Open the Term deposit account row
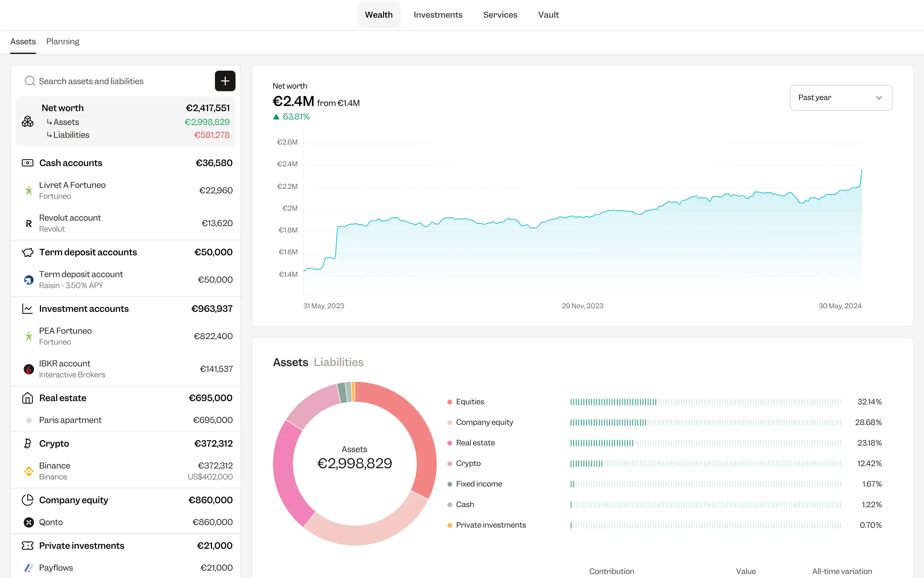Image resolution: width=924 pixels, height=578 pixels. (x=126, y=280)
